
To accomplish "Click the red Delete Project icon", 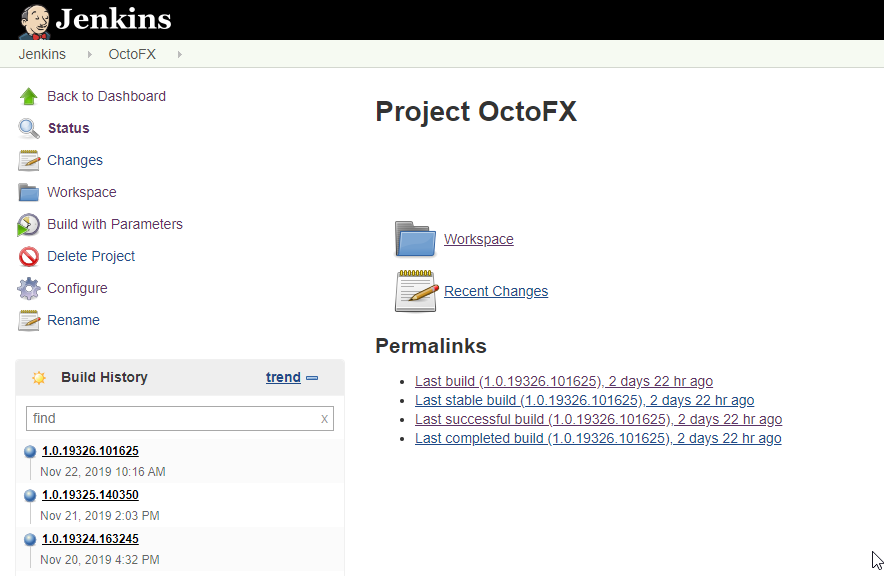I will tap(29, 256).
